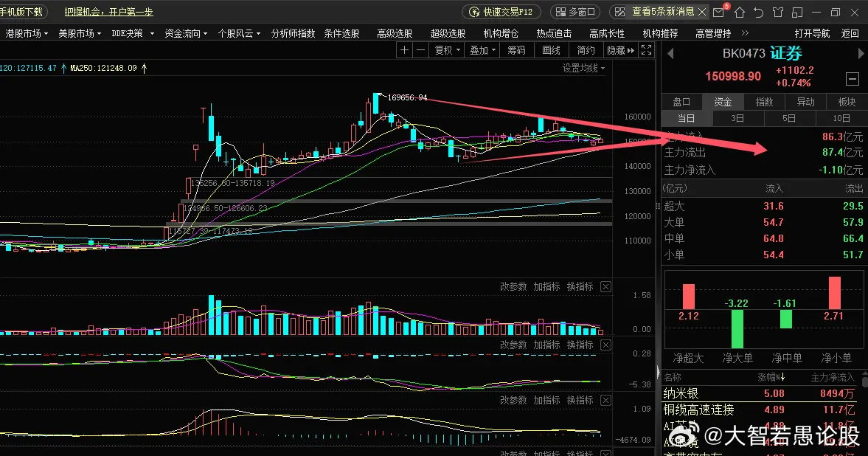868x456 pixels.
Task: Click 返回 return button
Action: point(850,33)
